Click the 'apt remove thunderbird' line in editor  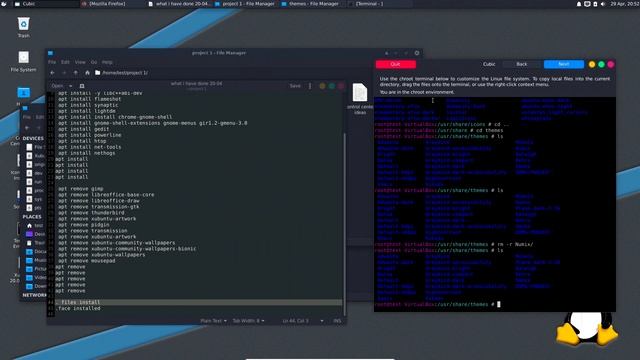[x=91, y=213]
